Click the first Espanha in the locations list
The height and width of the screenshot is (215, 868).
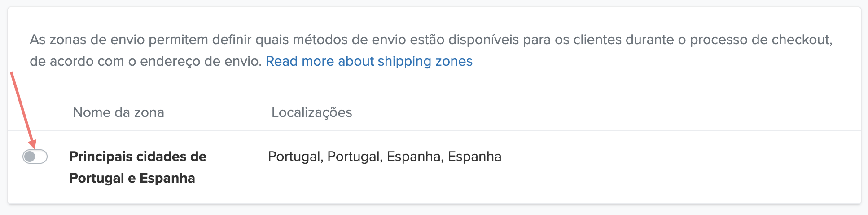(x=414, y=157)
